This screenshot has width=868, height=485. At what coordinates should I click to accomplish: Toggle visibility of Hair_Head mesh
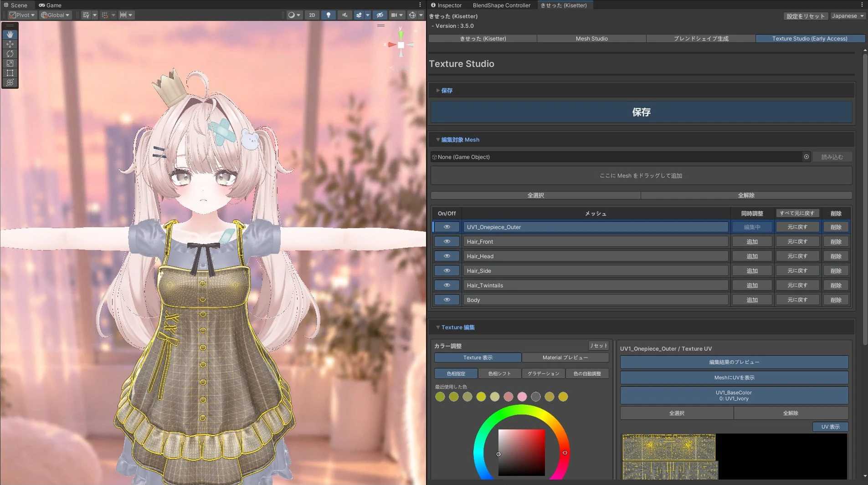click(x=447, y=256)
